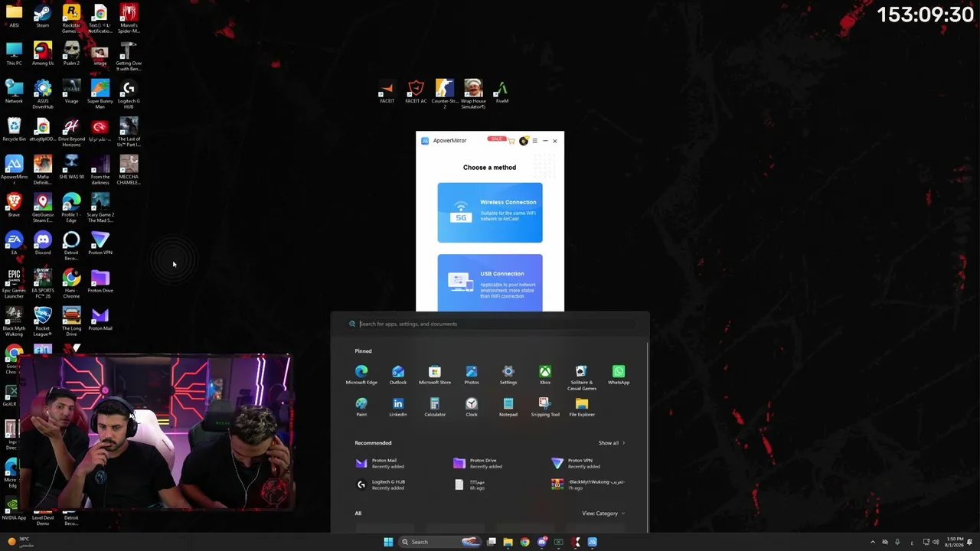980x551 pixels.
Task: Open the ApowerMirror hamburger menu
Action: coord(534,141)
